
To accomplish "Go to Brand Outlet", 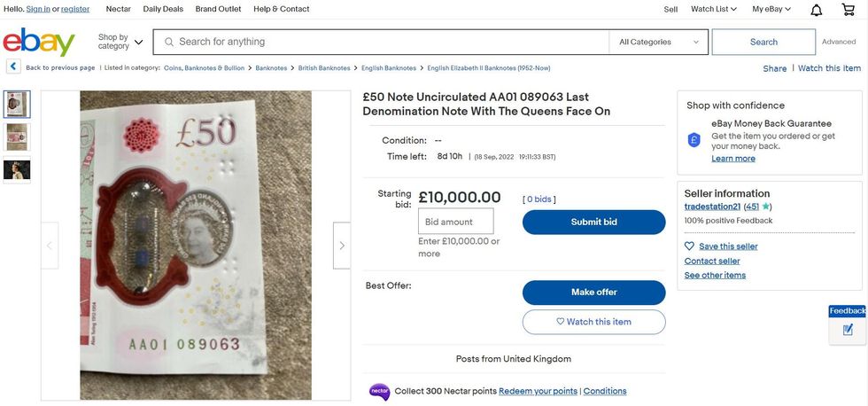I will [218, 9].
